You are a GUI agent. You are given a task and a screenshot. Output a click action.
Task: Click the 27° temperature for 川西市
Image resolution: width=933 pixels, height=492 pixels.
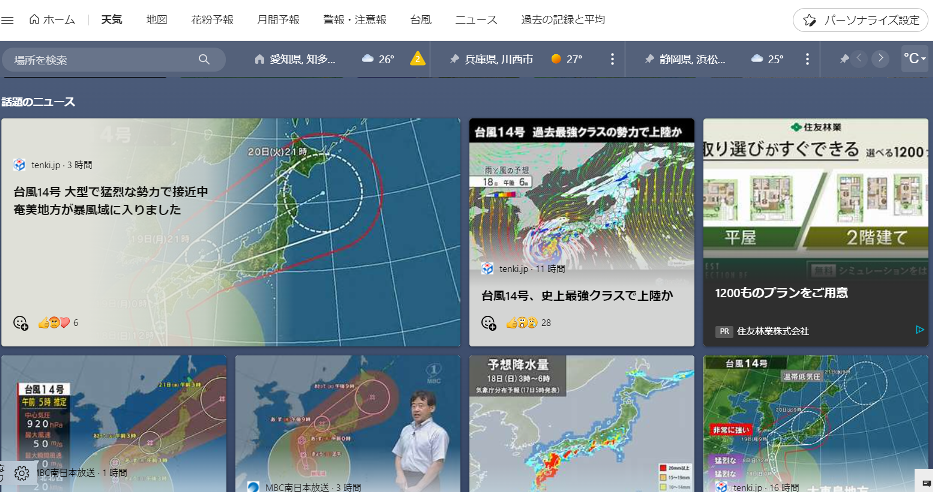click(x=574, y=59)
